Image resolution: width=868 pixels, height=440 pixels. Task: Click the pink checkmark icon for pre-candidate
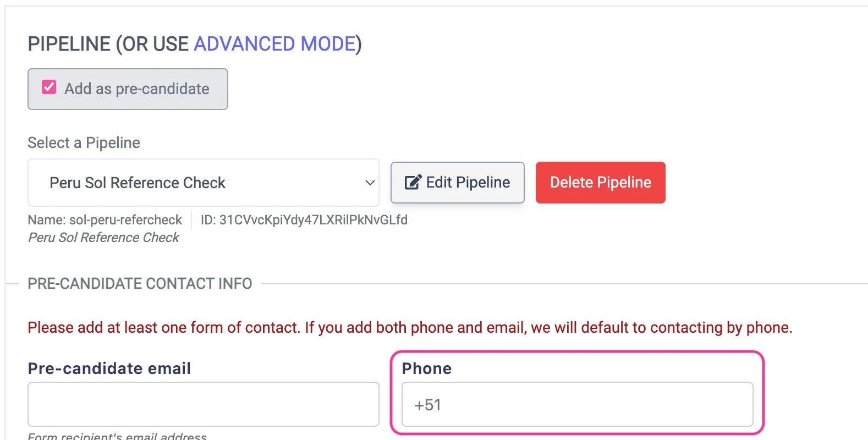48,87
